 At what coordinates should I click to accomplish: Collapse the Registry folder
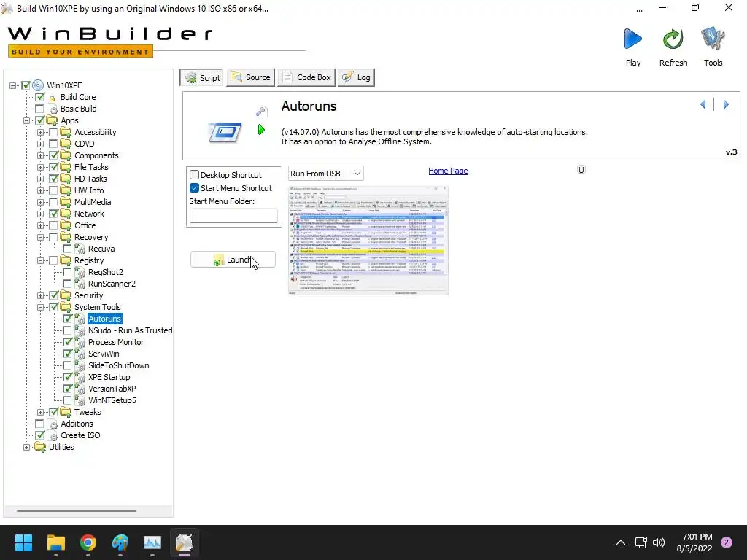pos(40,260)
